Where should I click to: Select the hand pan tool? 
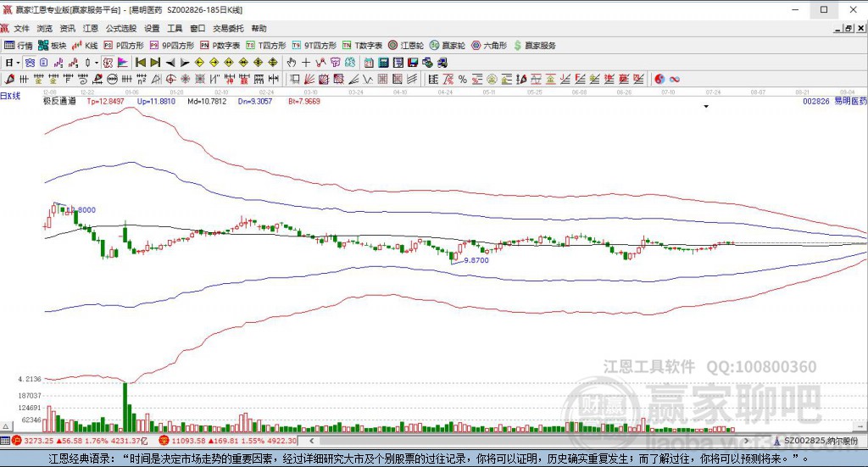(x=292, y=63)
